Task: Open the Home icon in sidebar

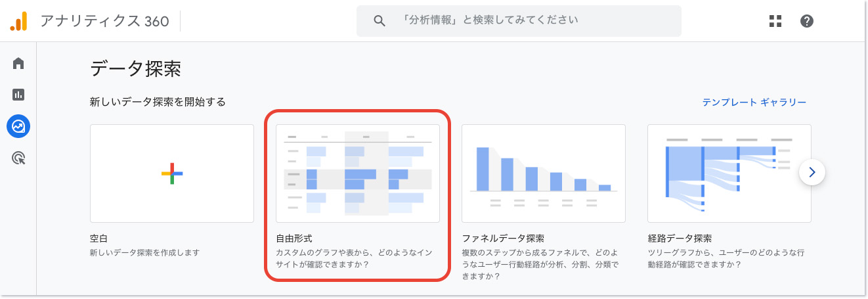Action: click(18, 64)
